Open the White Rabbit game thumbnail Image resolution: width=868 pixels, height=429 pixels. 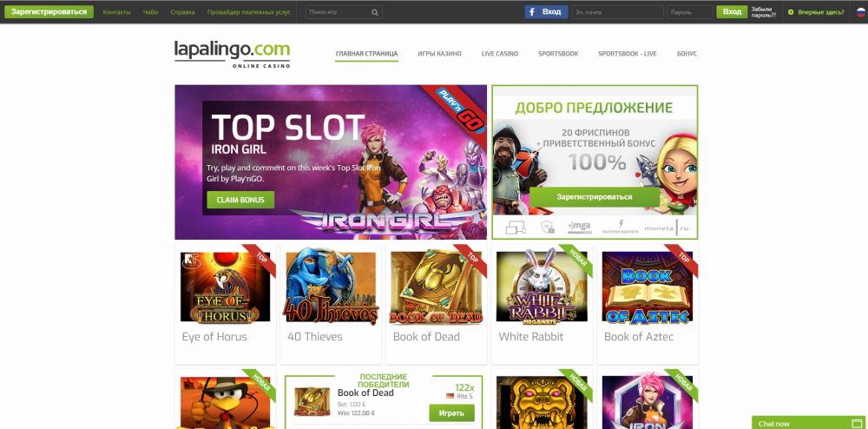click(542, 287)
